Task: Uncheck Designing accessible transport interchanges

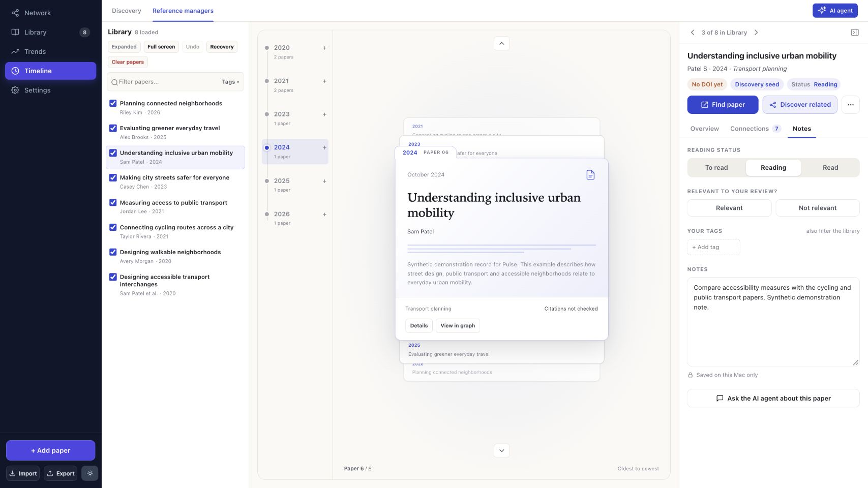Action: click(x=113, y=277)
